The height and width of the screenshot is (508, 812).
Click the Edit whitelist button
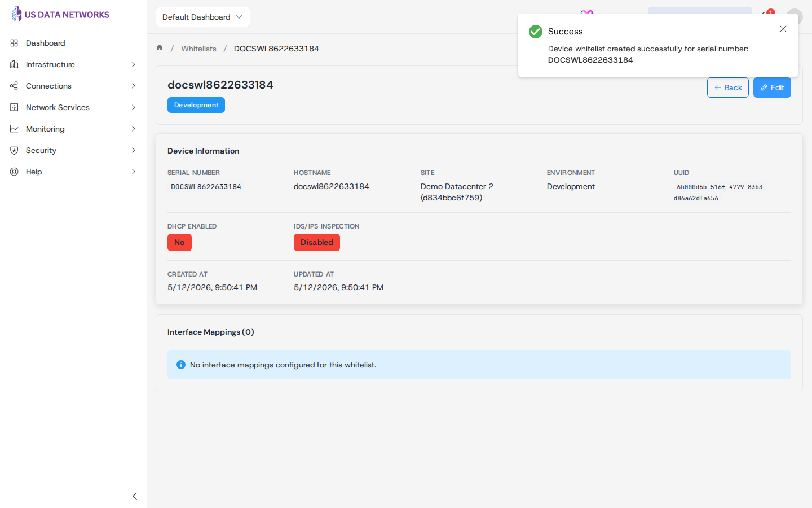point(772,87)
